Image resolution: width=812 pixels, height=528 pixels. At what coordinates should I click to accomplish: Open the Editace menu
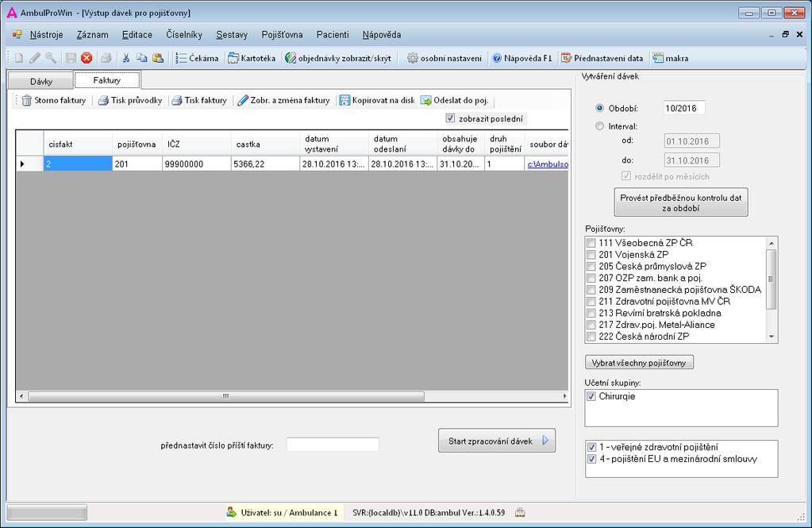point(137,35)
